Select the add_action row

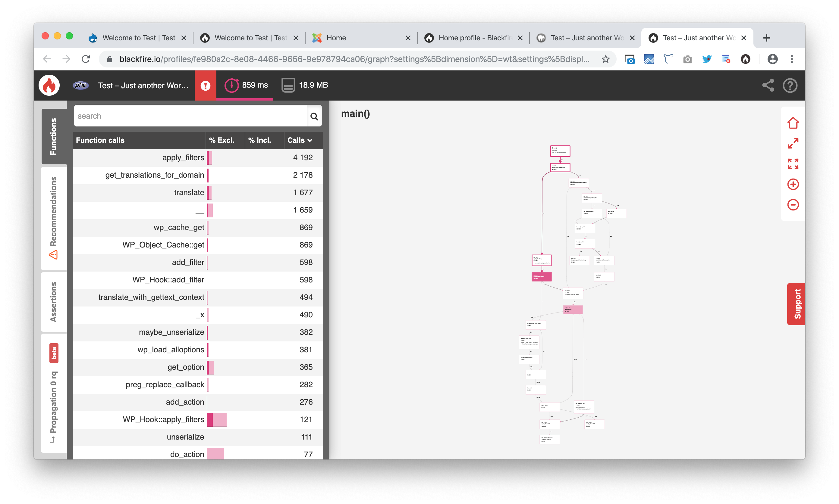pyautogui.click(x=198, y=402)
